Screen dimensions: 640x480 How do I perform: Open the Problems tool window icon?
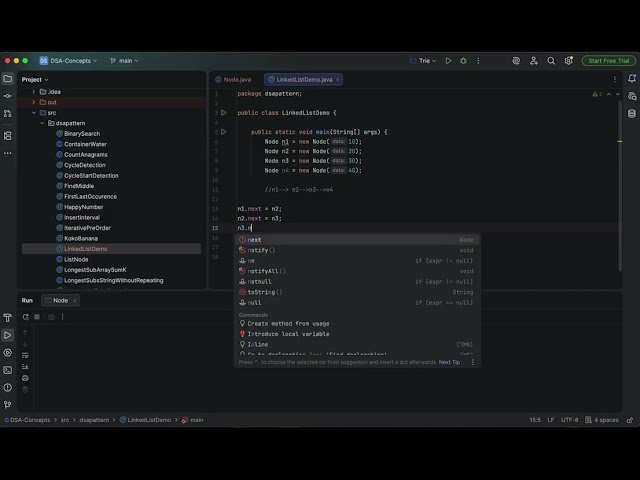point(8,387)
